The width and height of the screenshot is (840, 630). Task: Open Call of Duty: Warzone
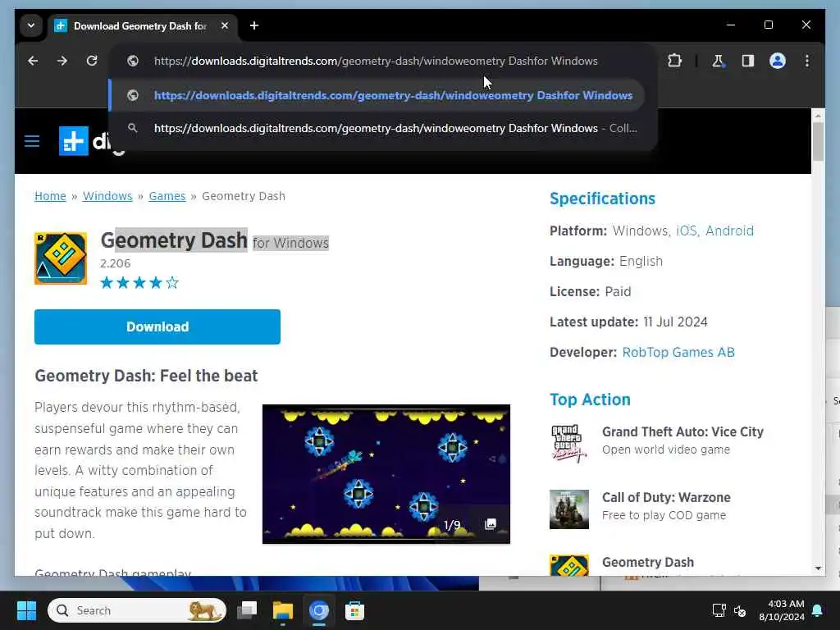tap(666, 498)
